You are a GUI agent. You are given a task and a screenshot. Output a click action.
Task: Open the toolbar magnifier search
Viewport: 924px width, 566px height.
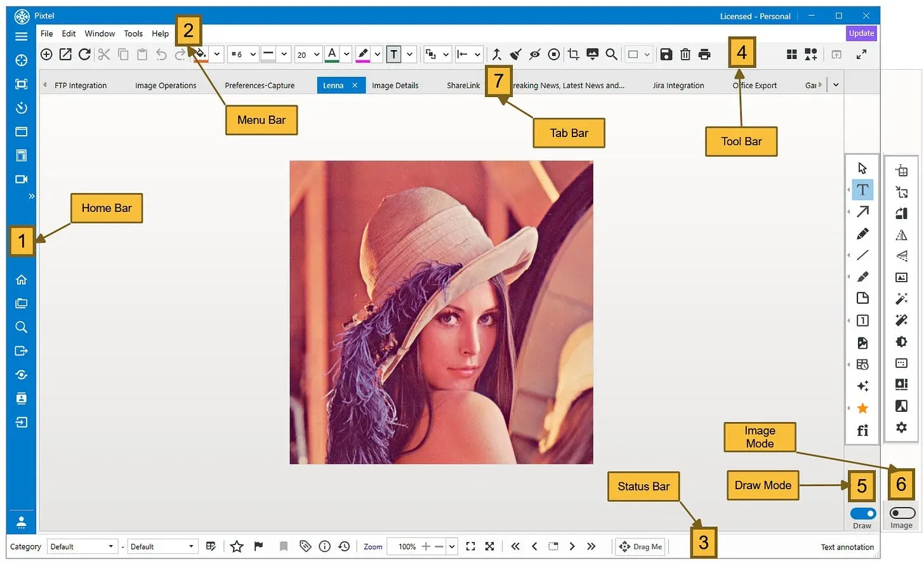coord(612,55)
